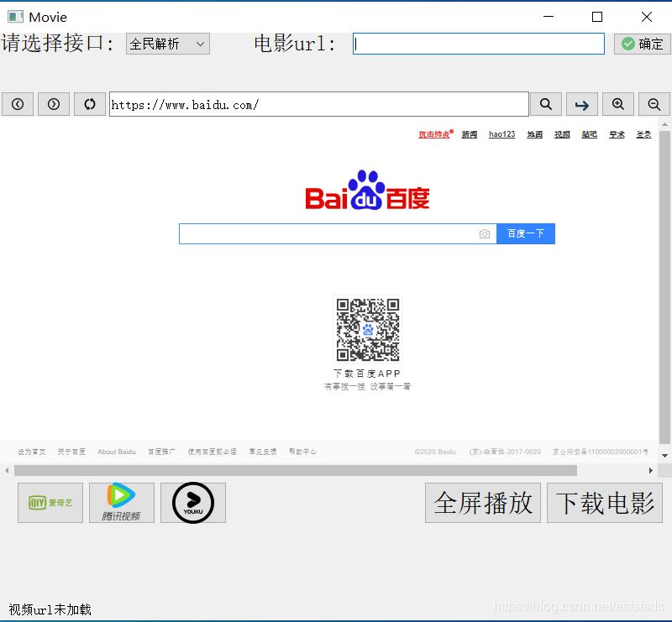Click the About Baidu footer link
Viewport: 672px width, 622px height.
point(117,452)
